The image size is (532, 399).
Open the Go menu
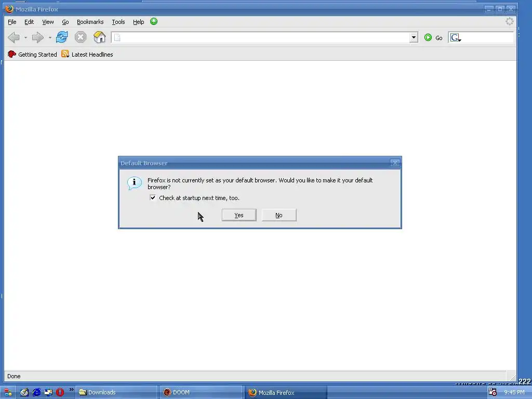(x=65, y=22)
